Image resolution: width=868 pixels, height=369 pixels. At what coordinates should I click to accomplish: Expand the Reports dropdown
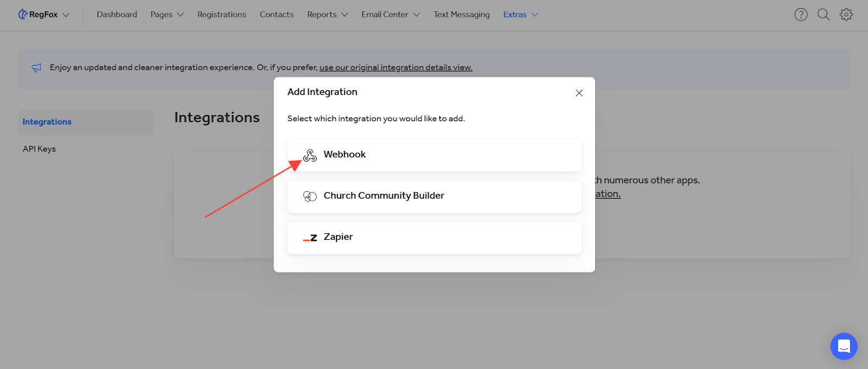[x=328, y=15]
